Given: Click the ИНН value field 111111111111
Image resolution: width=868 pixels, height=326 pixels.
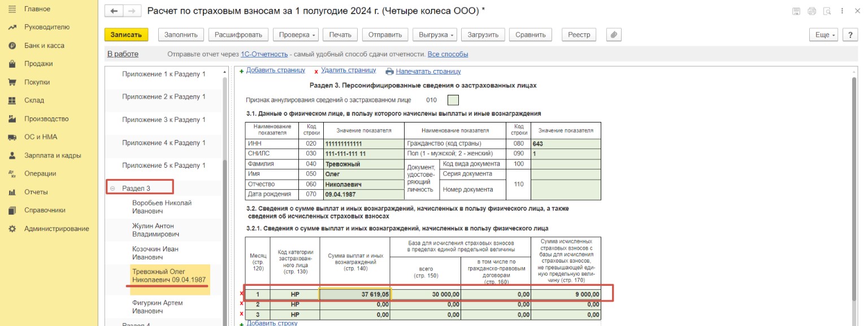Looking at the screenshot, I should click(x=363, y=144).
